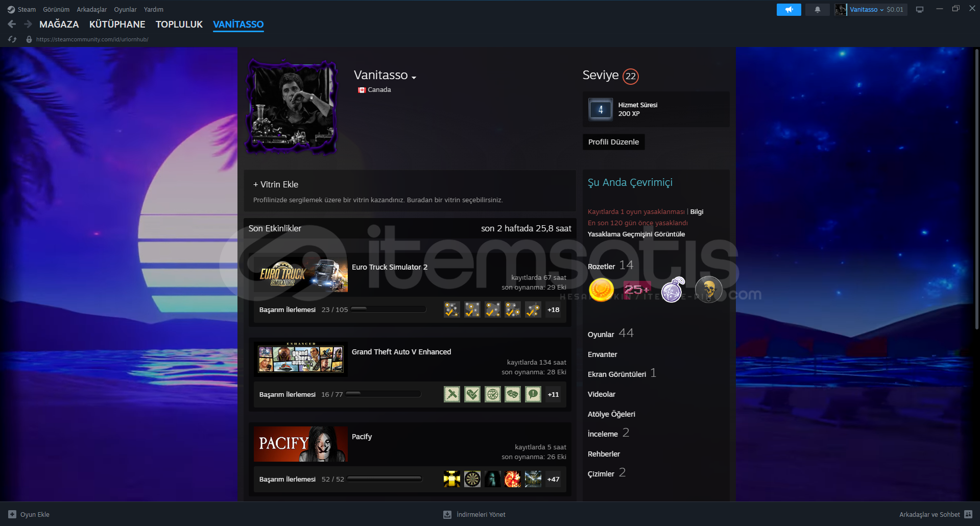Open the Envanter link
The width and height of the screenshot is (980, 526).
[603, 354]
